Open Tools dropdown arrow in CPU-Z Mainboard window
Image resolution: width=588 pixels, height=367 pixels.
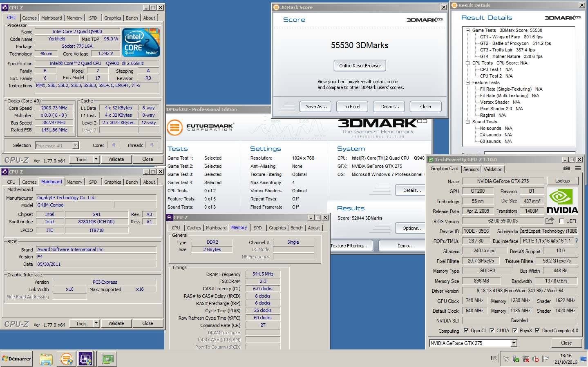point(96,323)
